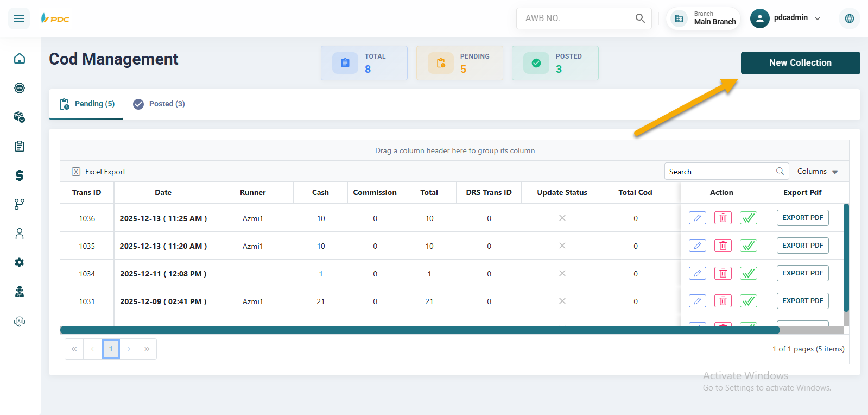Export PDF for transaction 1031
The height and width of the screenshot is (415, 868).
coord(802,301)
